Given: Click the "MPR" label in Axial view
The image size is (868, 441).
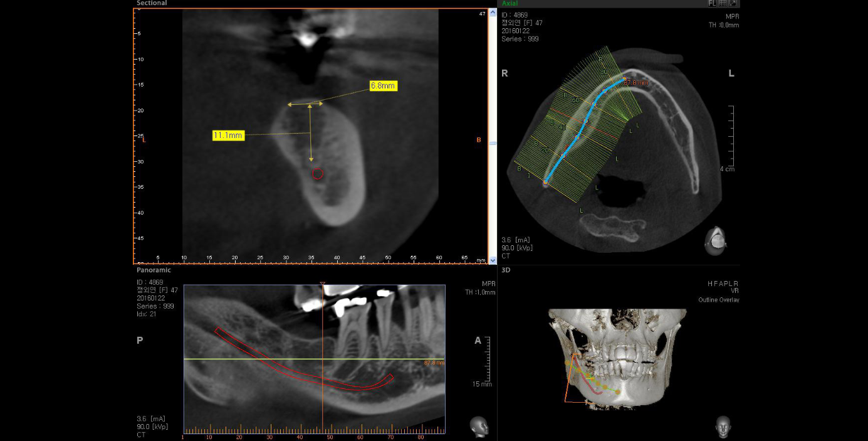Looking at the screenshot, I should pos(733,17).
